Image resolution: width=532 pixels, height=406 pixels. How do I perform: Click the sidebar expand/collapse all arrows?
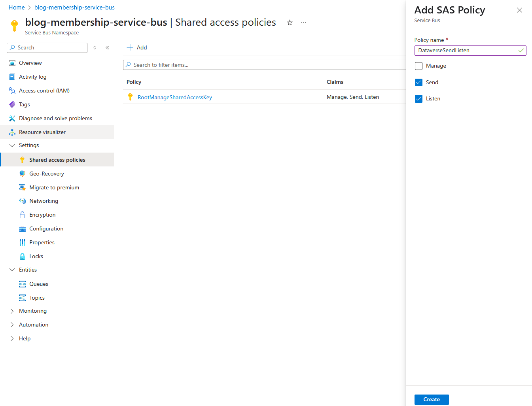click(95, 48)
